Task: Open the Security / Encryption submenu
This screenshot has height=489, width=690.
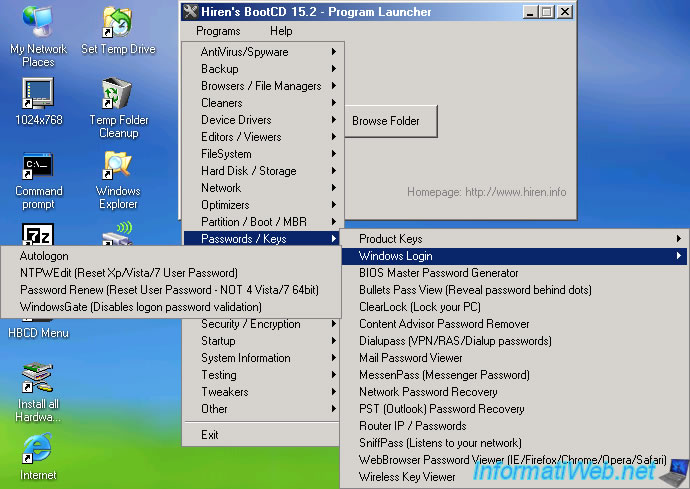Action: (262, 324)
